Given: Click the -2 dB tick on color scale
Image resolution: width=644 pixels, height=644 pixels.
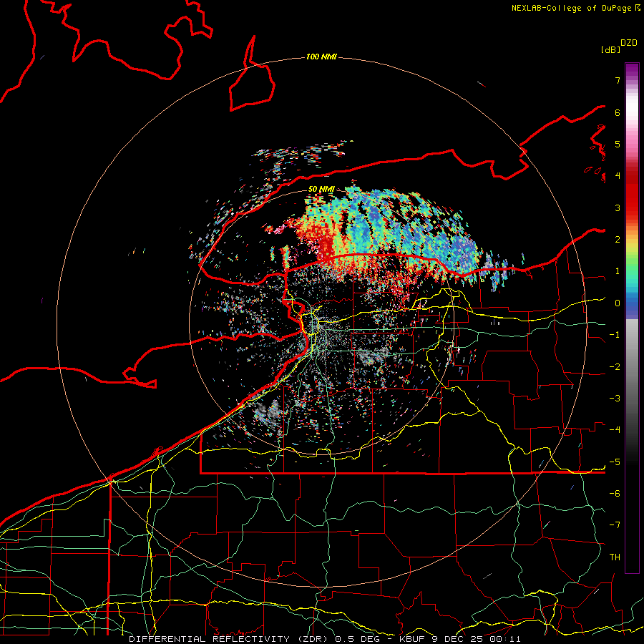Looking at the screenshot, I should [x=615, y=367].
